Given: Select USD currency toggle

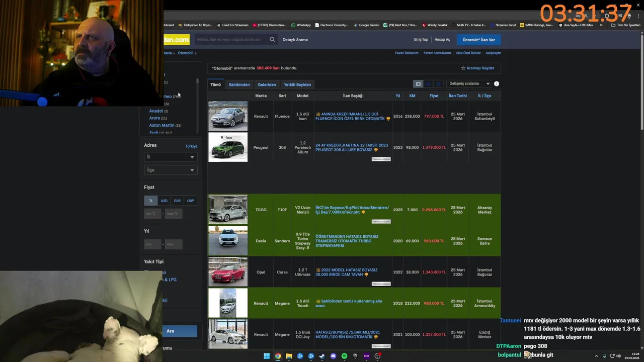Looking at the screenshot, I should (164, 201).
